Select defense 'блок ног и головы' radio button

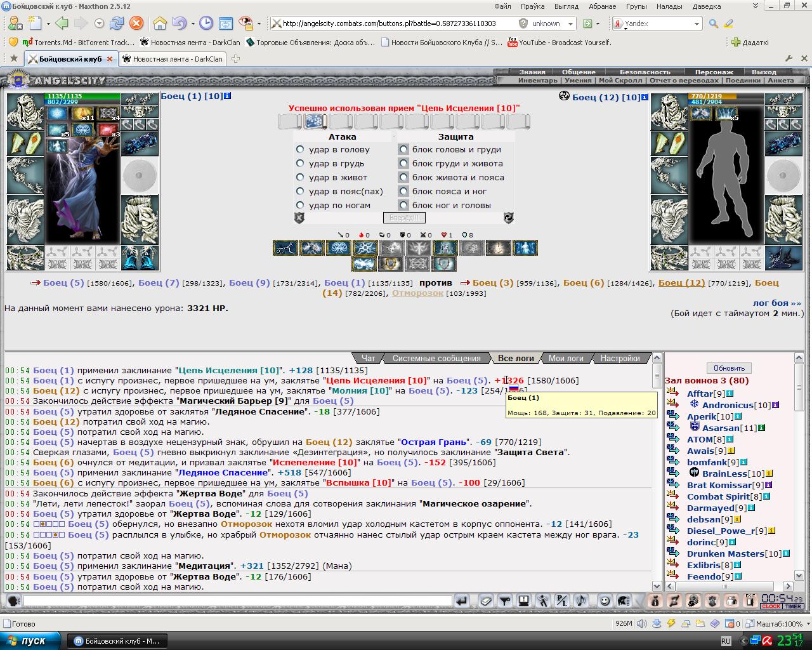[x=403, y=205]
